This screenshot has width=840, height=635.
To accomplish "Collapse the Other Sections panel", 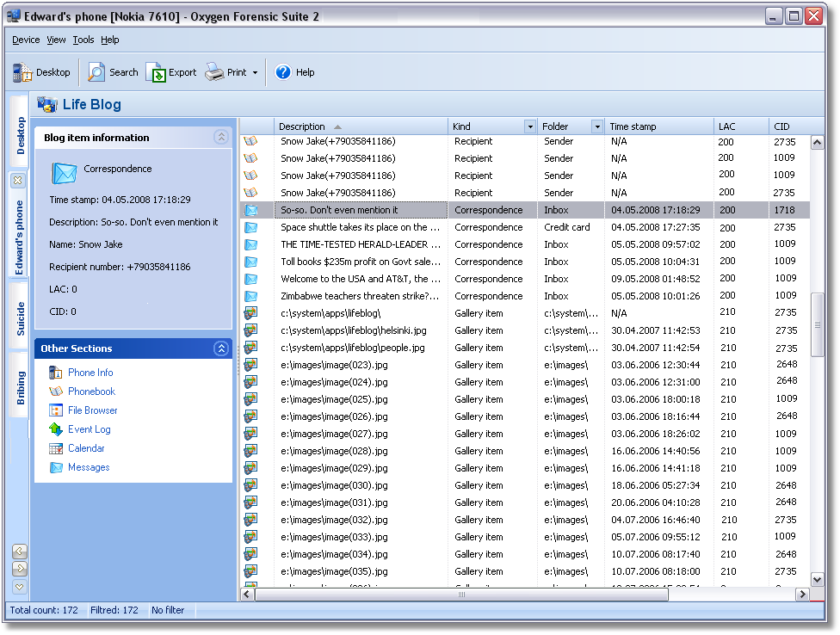I will pos(221,348).
